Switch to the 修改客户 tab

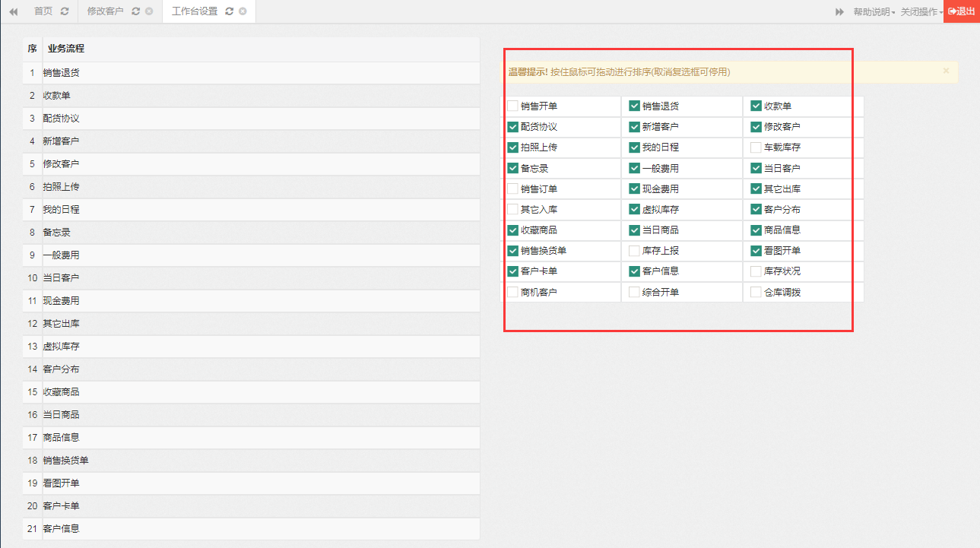(x=105, y=12)
